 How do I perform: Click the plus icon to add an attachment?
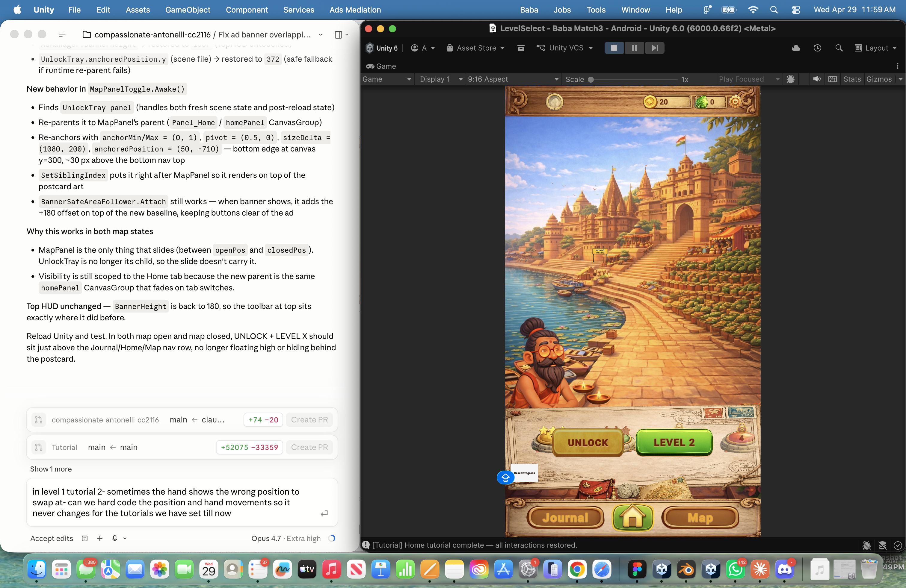coord(100,538)
